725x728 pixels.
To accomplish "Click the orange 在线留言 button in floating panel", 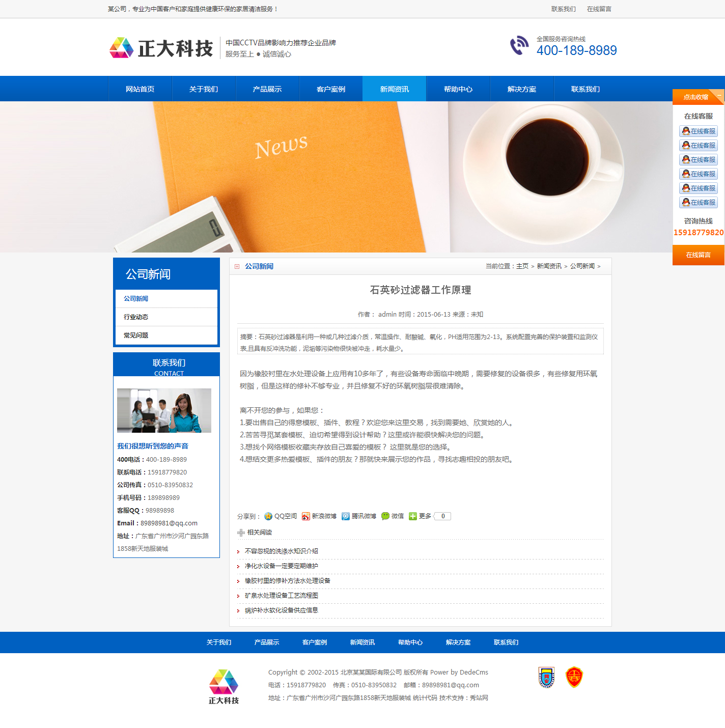I will pos(698,255).
